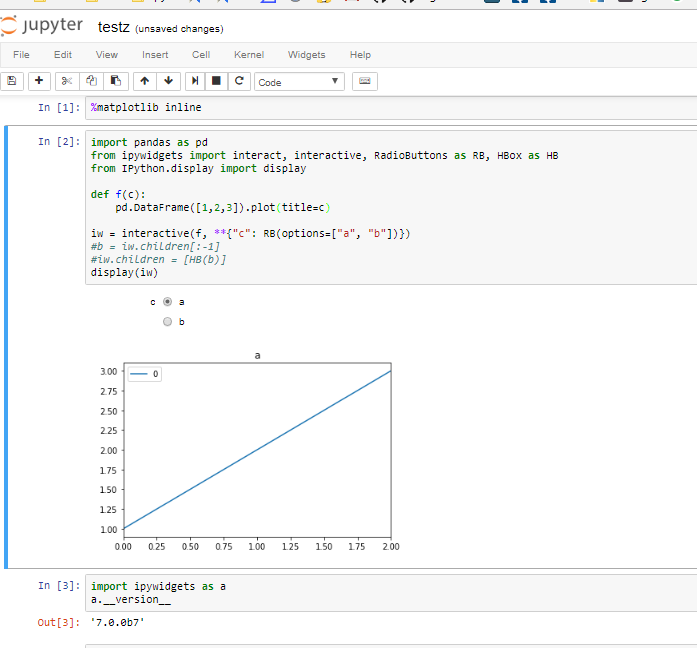Interrupt the kernel with the stop icon
Image resolution: width=697 pixels, height=648 pixels.
pos(216,81)
